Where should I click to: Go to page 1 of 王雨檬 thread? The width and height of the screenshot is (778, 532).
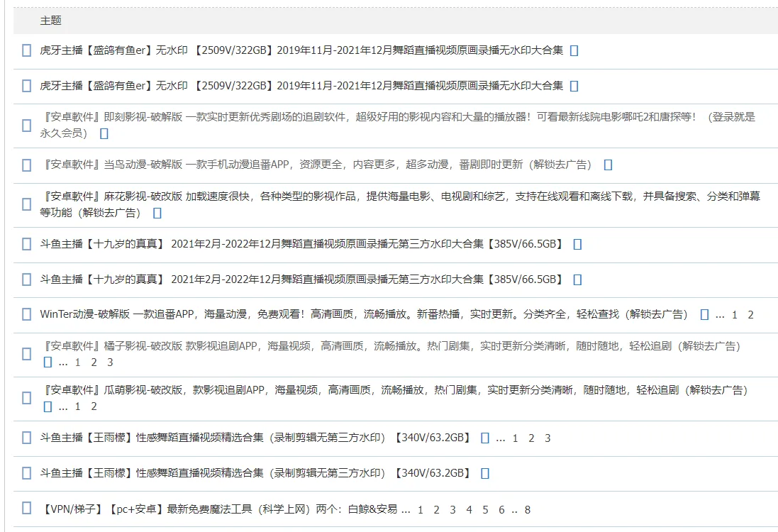pyautogui.click(x=515, y=438)
